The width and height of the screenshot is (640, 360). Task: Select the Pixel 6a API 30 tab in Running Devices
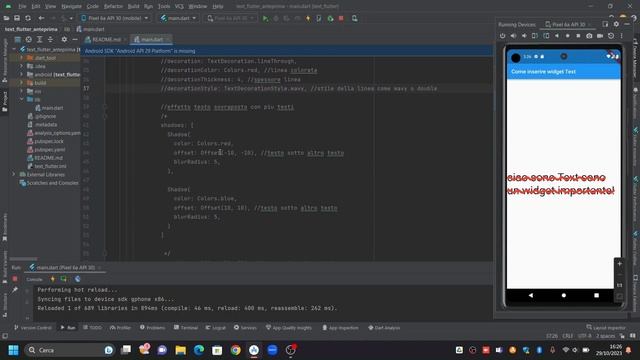(568, 24)
